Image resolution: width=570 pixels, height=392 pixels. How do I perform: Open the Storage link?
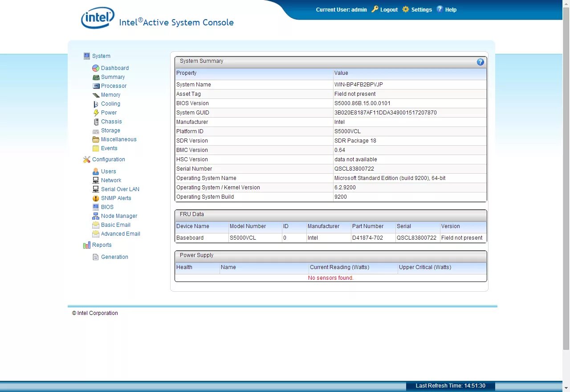(x=111, y=131)
